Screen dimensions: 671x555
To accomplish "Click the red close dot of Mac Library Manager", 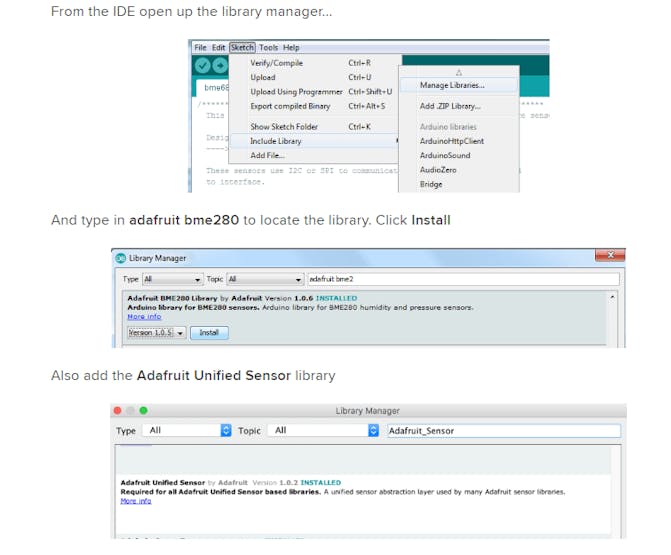I will tap(117, 410).
